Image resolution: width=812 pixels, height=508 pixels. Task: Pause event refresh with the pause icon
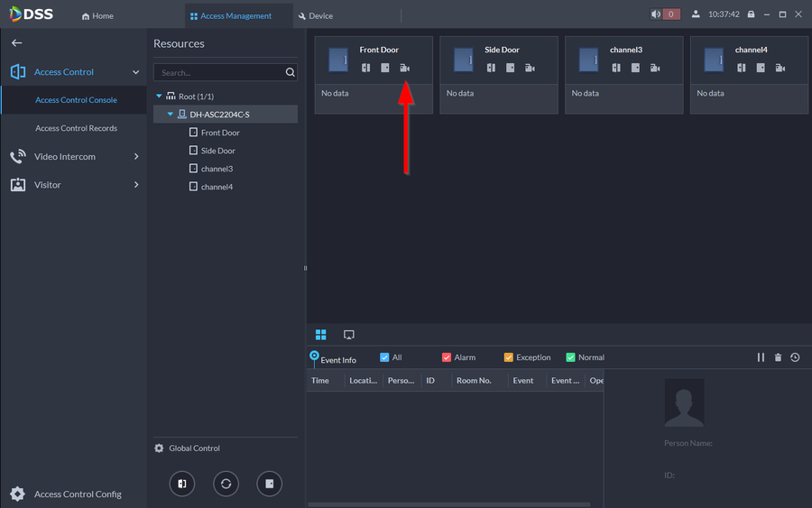(x=761, y=358)
